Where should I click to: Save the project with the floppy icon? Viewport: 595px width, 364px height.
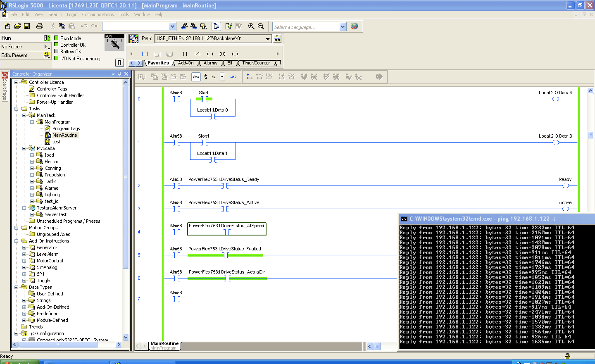(27, 26)
